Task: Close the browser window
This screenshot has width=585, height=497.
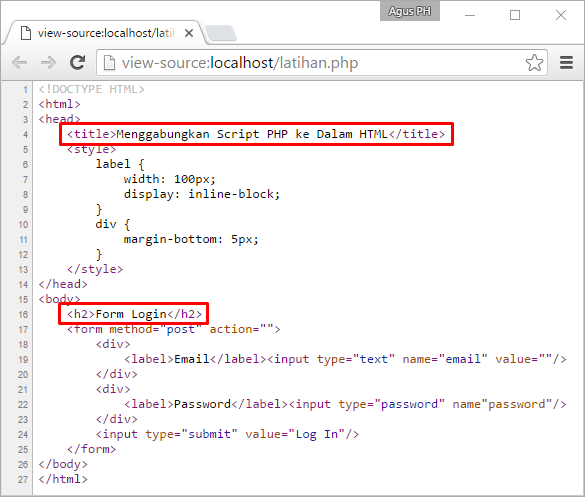Action: (561, 15)
